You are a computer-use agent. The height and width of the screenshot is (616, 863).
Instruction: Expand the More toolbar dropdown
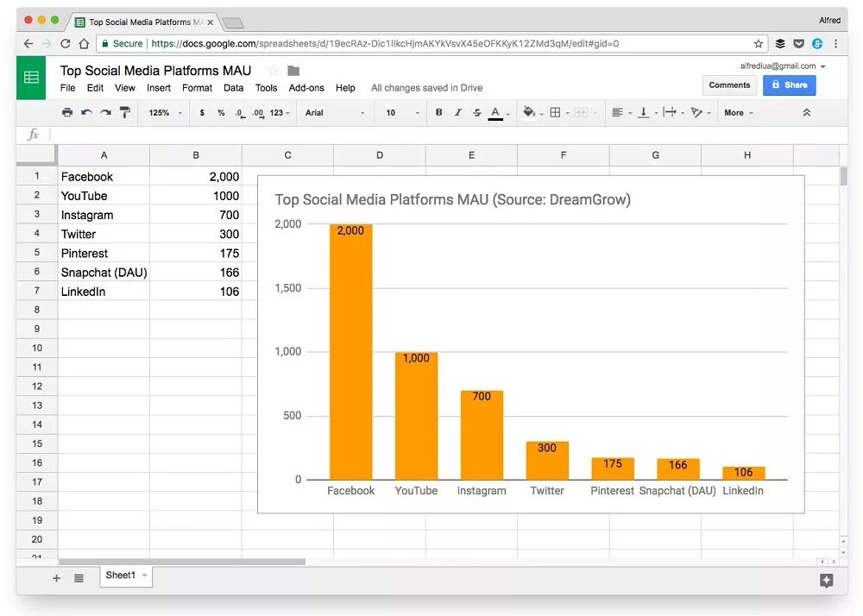pyautogui.click(x=738, y=113)
